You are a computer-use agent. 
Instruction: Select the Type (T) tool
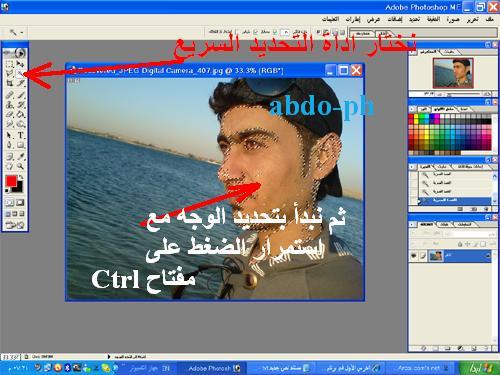point(20,135)
